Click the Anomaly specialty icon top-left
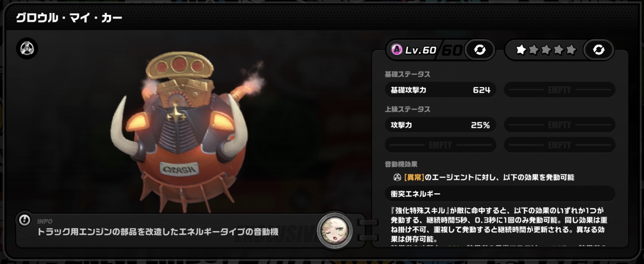The image size is (644, 264). point(27,49)
